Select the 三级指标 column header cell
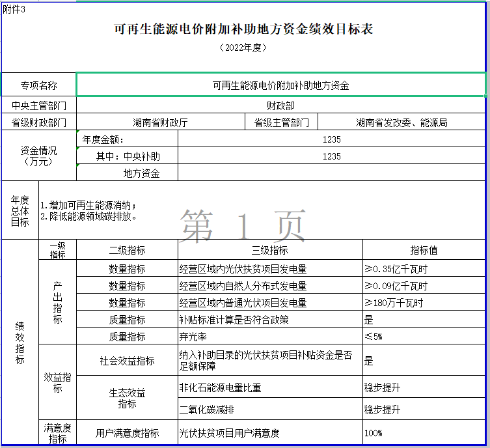Viewport: 490px width, 448px height. pyautogui.click(x=269, y=250)
